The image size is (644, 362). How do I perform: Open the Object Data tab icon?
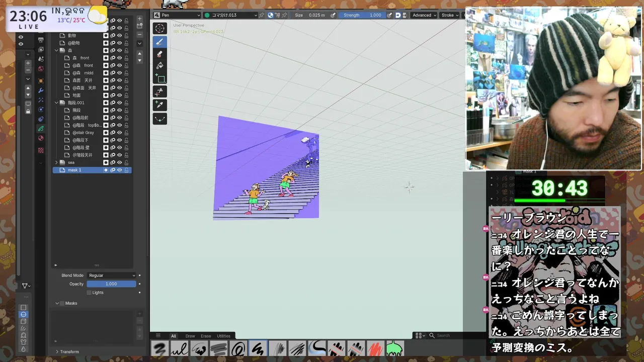click(x=41, y=129)
